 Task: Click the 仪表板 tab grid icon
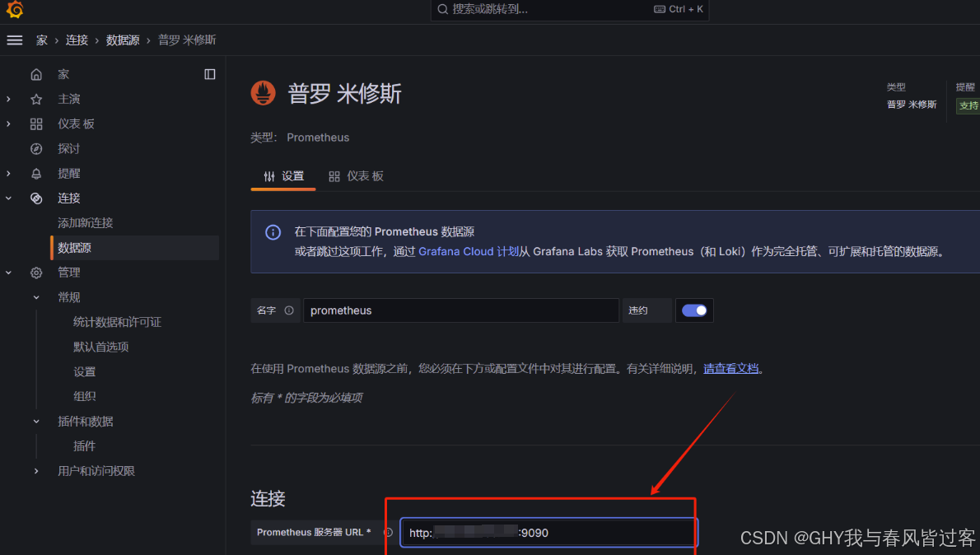coord(334,177)
